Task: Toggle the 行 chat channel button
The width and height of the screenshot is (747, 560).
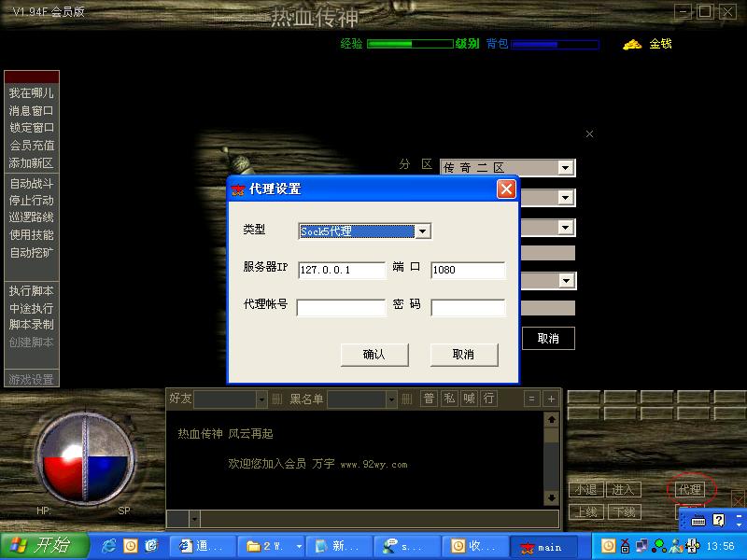Action: pyautogui.click(x=488, y=399)
